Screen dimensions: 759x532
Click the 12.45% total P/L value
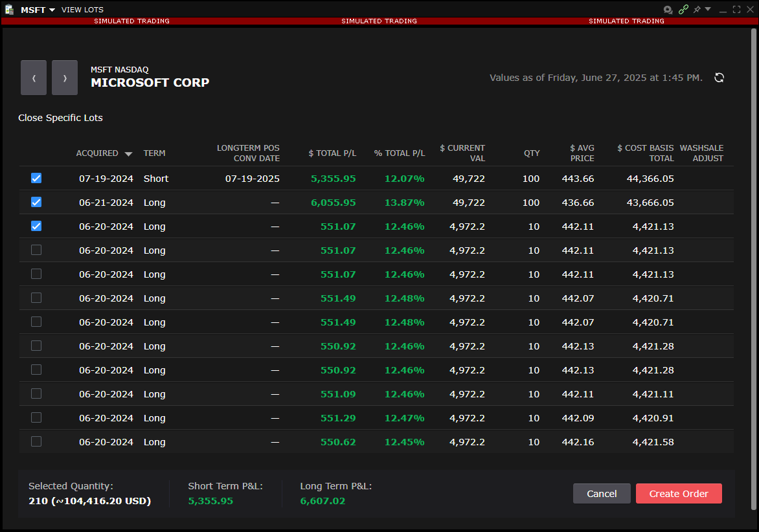404,442
